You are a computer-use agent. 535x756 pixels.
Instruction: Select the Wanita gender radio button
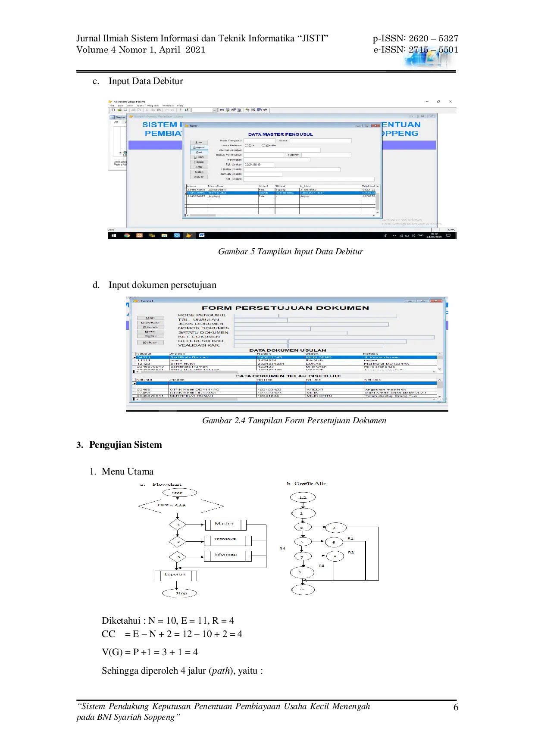tap(263, 145)
